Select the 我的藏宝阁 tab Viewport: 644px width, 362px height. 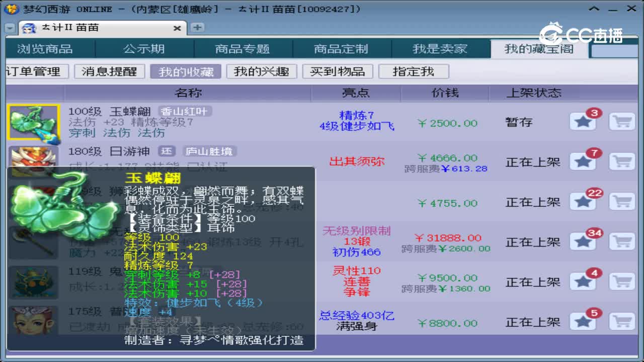(539, 49)
